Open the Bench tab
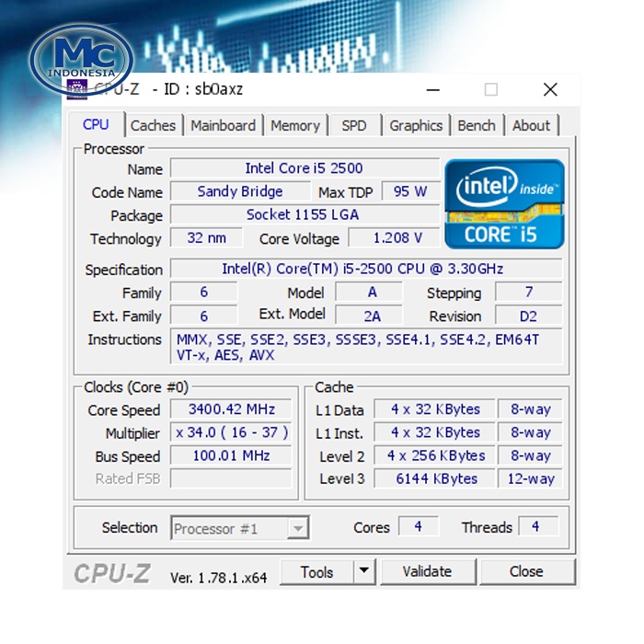This screenshot has width=644, height=644. (477, 126)
